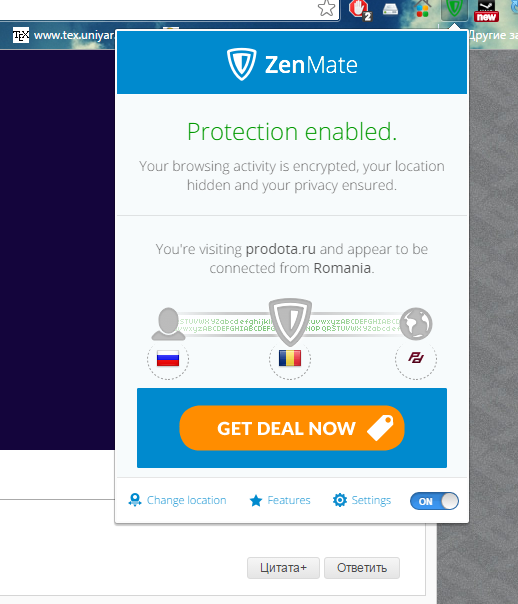The height and width of the screenshot is (604, 518).
Task: Click the gray user silhouette icon
Action: [168, 324]
